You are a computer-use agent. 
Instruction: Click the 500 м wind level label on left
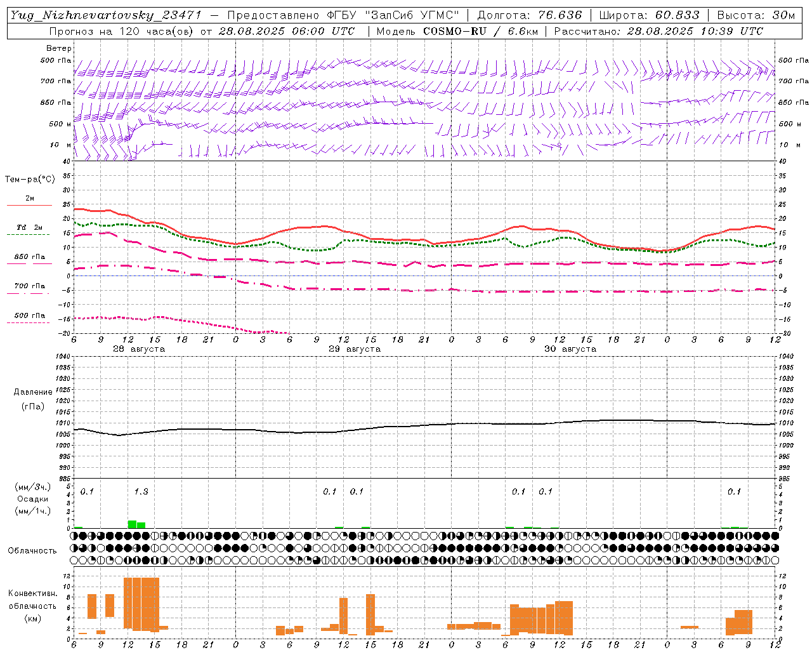pos(60,124)
